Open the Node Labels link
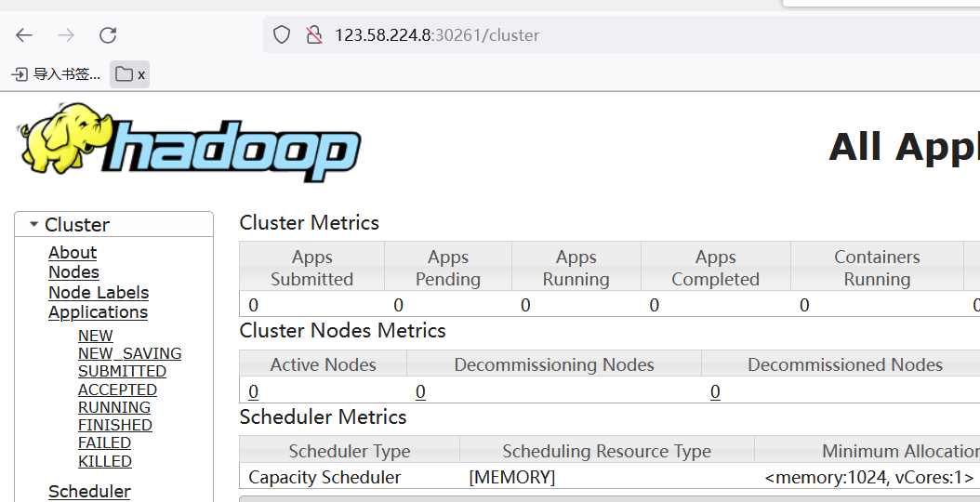This screenshot has width=980, height=502. point(99,293)
